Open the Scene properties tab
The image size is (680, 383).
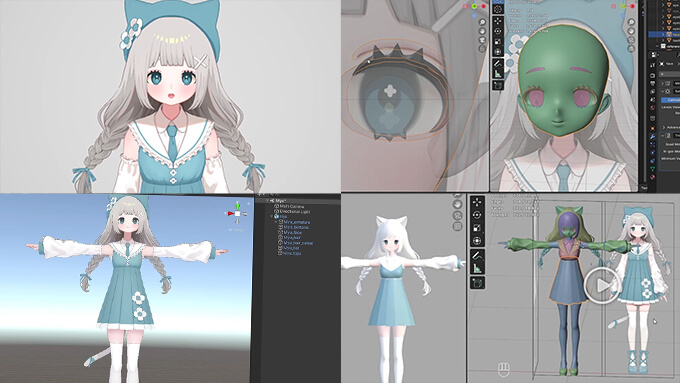click(652, 99)
